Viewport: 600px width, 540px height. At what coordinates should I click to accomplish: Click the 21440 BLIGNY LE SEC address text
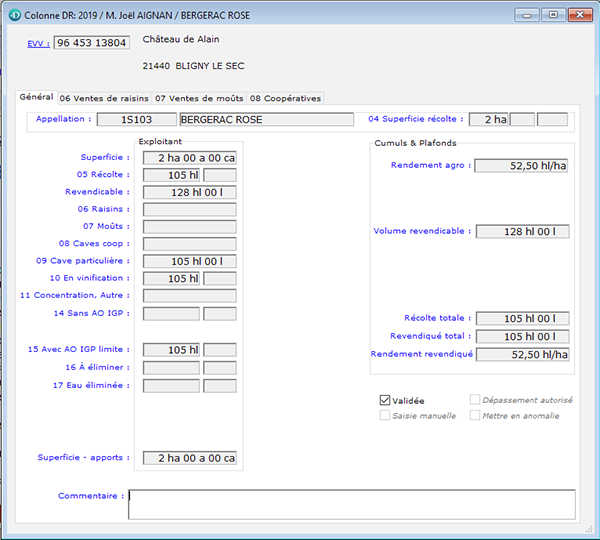tap(193, 66)
